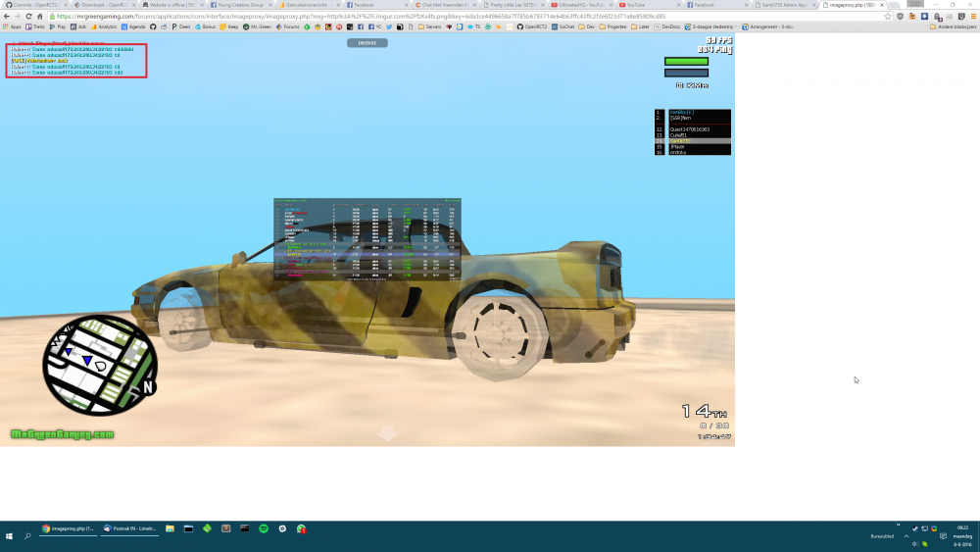
Task: Expand the Dev bookmark folder
Action: pyautogui.click(x=587, y=26)
